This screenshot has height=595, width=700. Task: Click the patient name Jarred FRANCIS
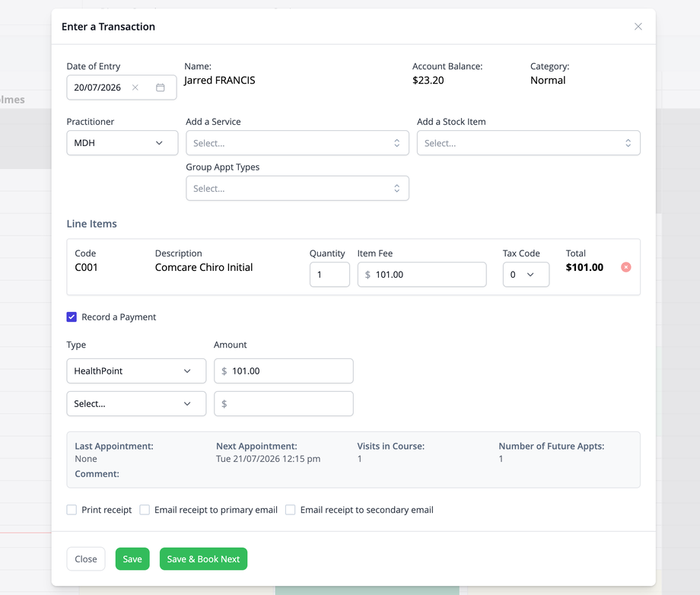tap(220, 81)
